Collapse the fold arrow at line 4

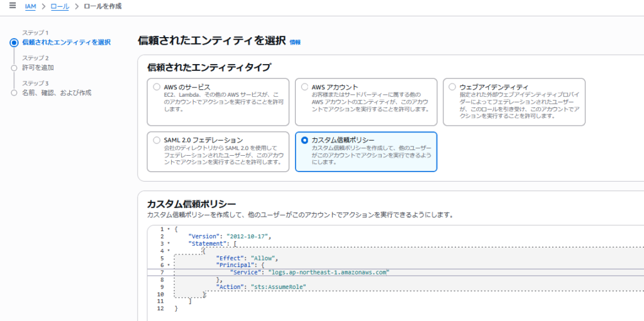[169, 251]
